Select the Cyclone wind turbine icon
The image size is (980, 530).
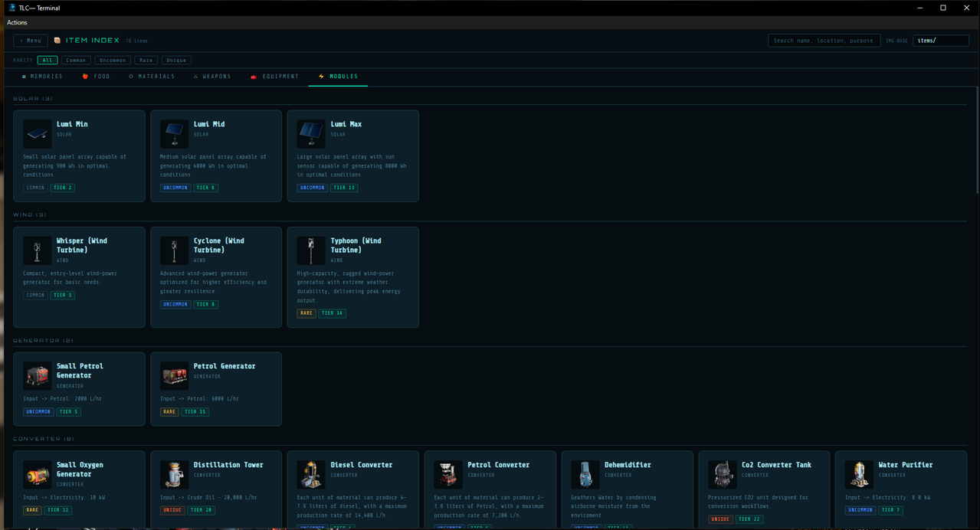(x=175, y=250)
